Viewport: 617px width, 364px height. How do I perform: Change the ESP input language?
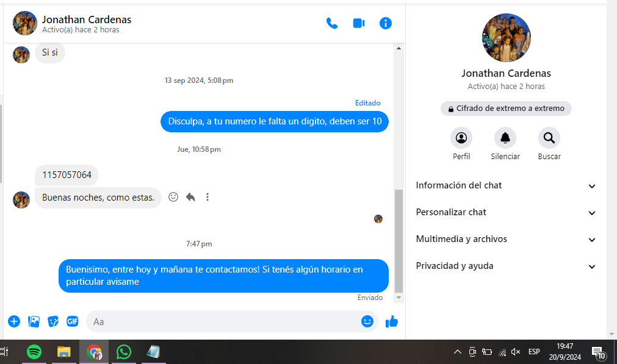(534, 352)
